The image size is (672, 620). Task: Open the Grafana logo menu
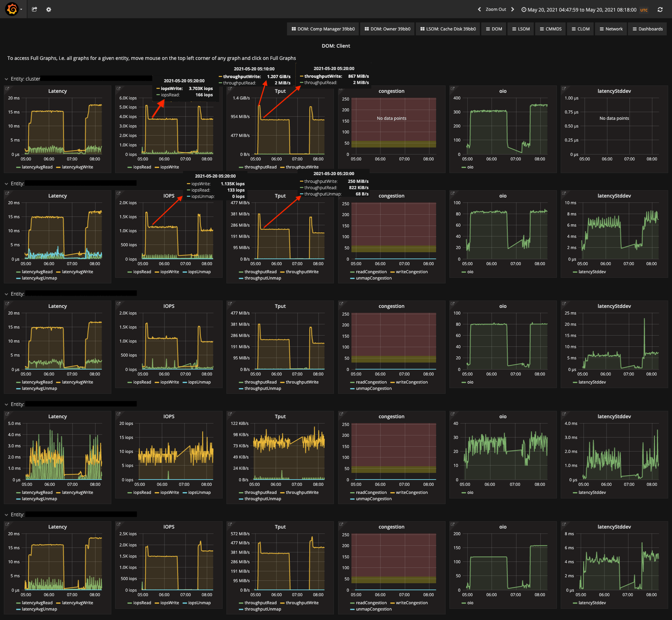pyautogui.click(x=12, y=9)
